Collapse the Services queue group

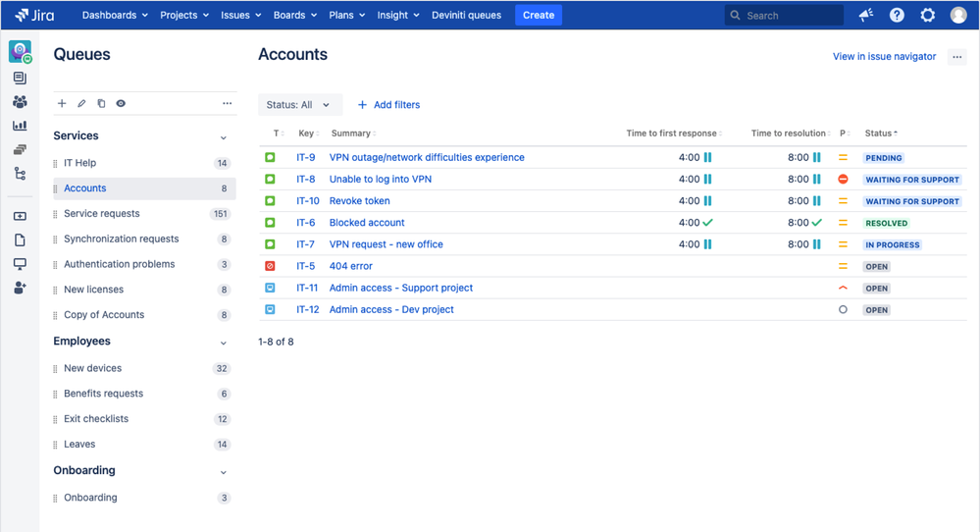(223, 137)
